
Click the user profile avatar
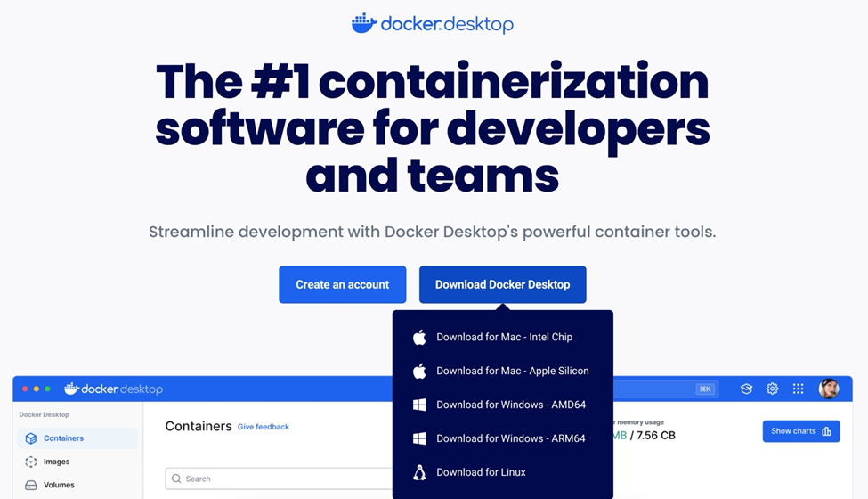(x=828, y=389)
